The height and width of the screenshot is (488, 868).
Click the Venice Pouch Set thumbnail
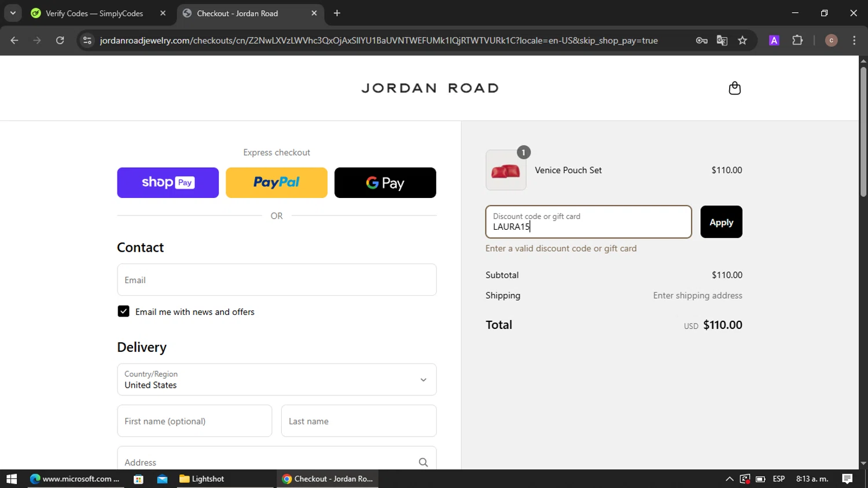pos(506,170)
